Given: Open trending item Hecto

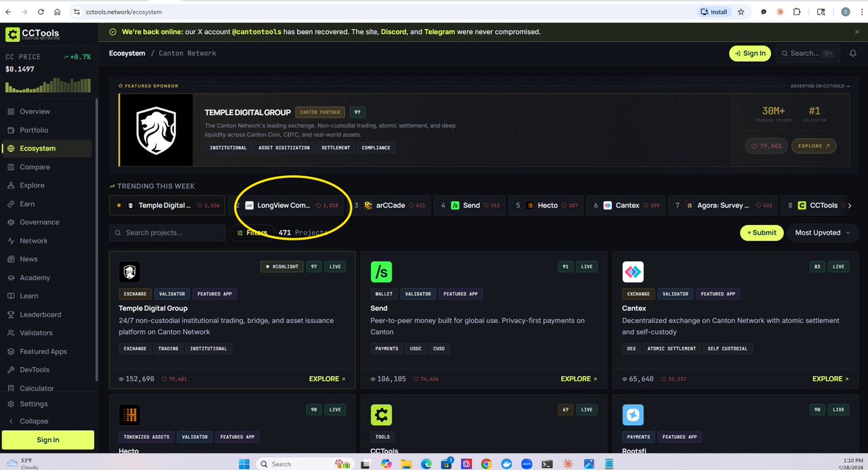Looking at the screenshot, I should (x=545, y=206).
